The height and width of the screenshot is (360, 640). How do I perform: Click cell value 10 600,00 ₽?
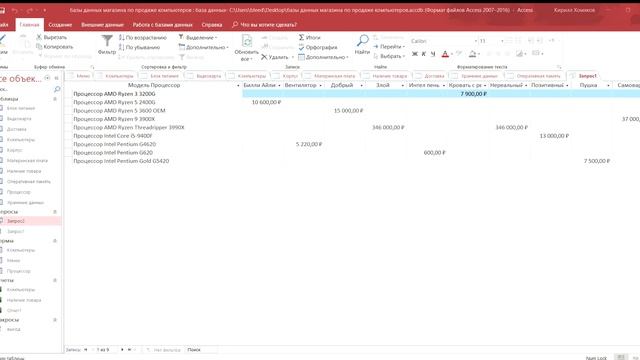[266, 102]
